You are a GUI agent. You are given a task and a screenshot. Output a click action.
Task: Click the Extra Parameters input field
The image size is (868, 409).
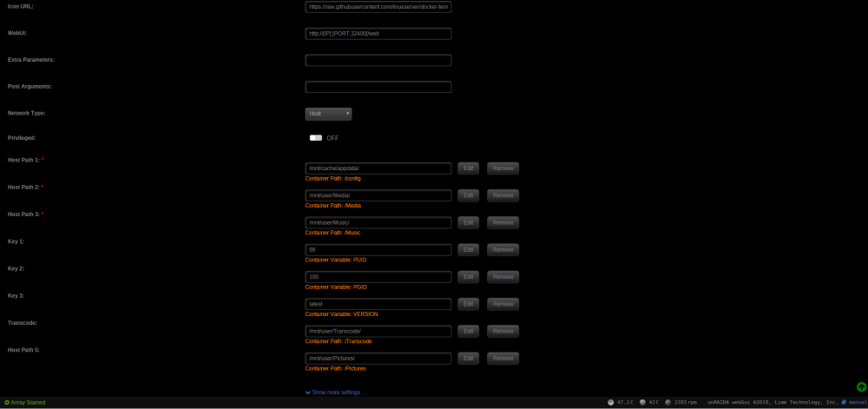(x=378, y=60)
